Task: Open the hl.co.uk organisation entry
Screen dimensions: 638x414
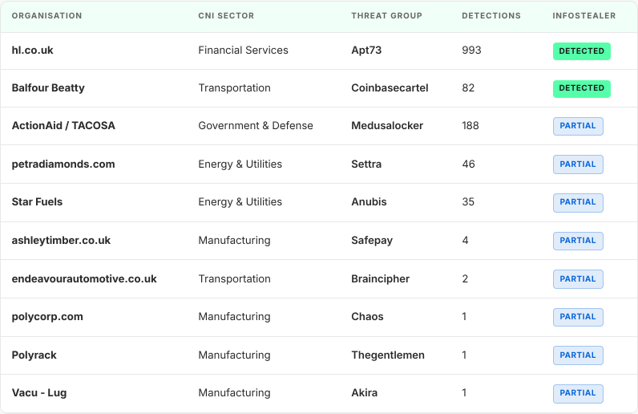Action: (x=33, y=50)
